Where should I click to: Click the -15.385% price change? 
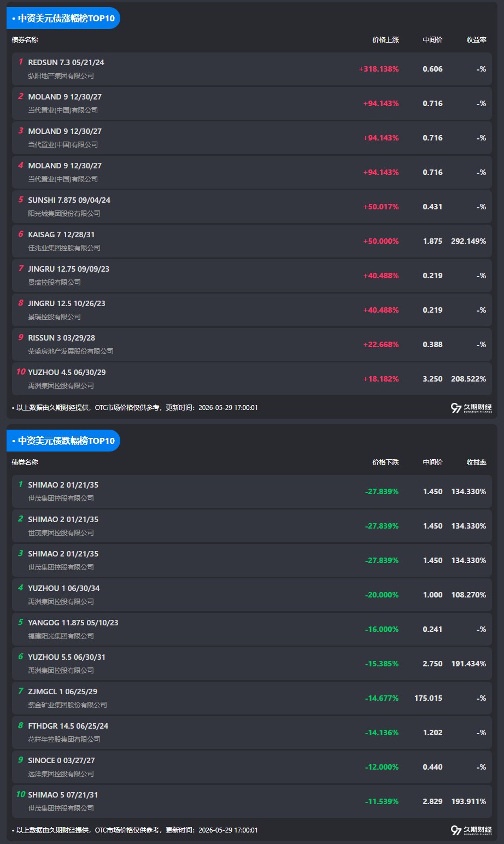382,664
